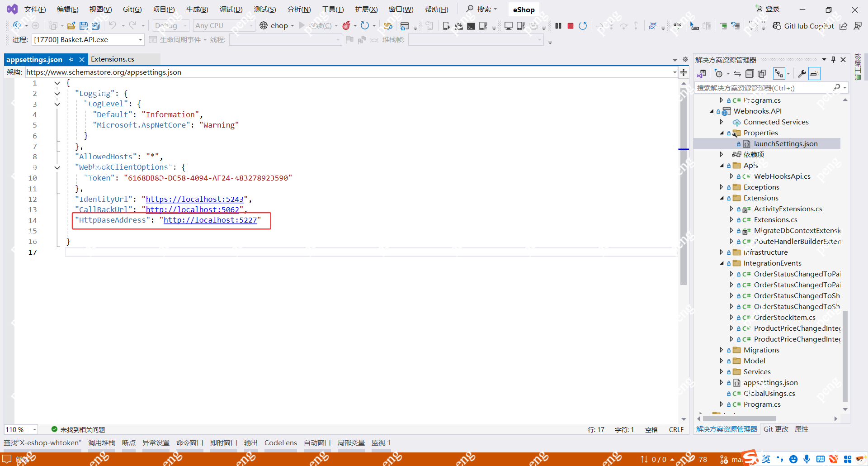
Task: Select launchSettings.json in Solution Explorer
Action: point(786,143)
